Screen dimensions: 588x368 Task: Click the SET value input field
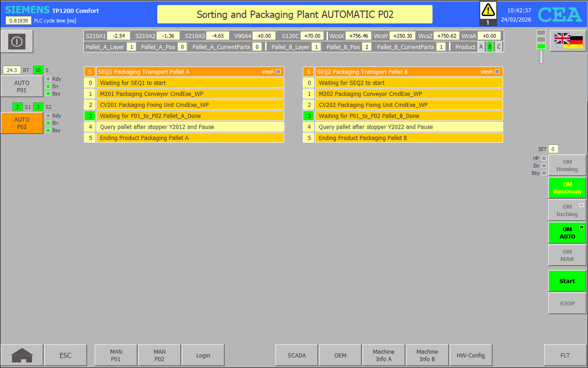tap(553, 149)
